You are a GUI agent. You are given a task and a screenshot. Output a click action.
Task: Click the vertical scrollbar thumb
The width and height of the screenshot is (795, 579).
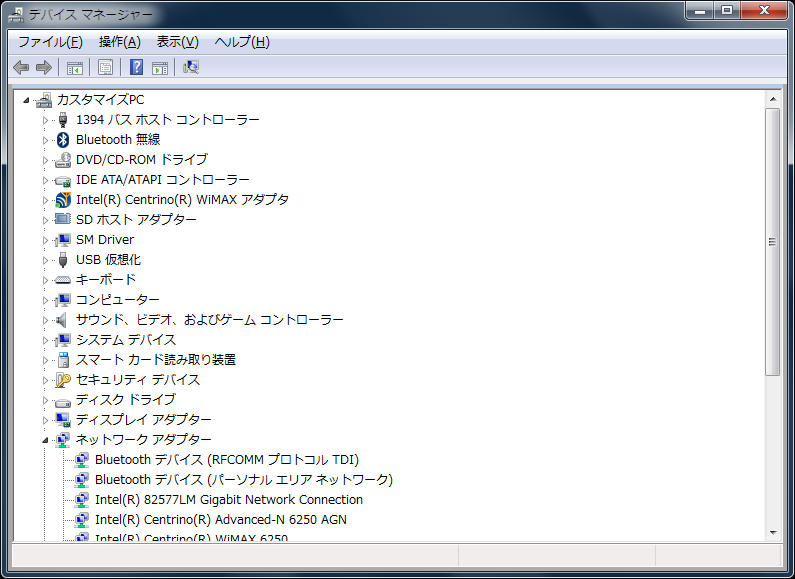[773, 242]
